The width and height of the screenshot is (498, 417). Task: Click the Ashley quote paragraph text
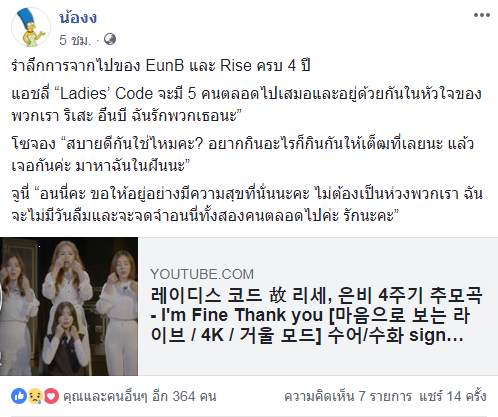point(246,104)
